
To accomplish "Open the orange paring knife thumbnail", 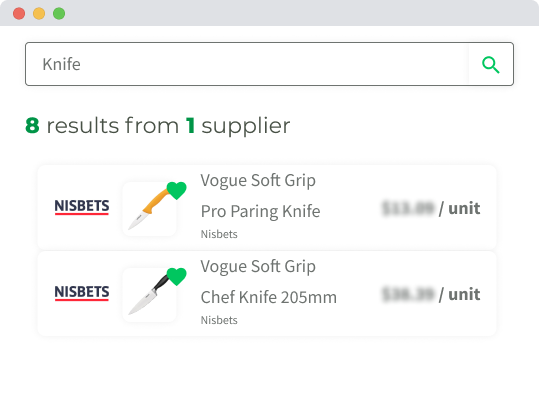I will pyautogui.click(x=150, y=209).
